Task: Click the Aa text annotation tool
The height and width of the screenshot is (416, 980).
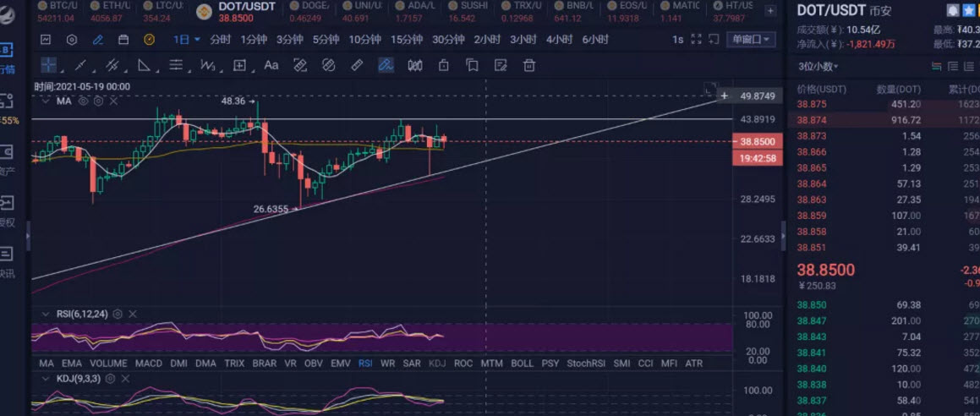Action: (x=271, y=65)
